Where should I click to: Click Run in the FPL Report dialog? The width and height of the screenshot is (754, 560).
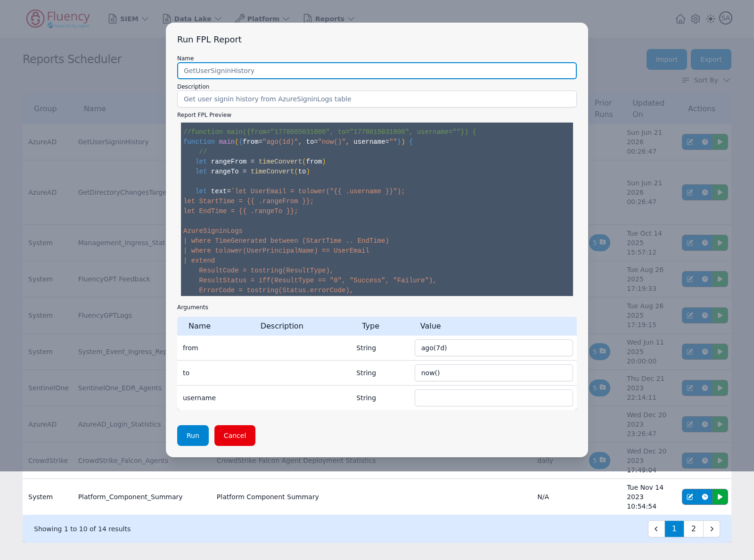pyautogui.click(x=193, y=436)
